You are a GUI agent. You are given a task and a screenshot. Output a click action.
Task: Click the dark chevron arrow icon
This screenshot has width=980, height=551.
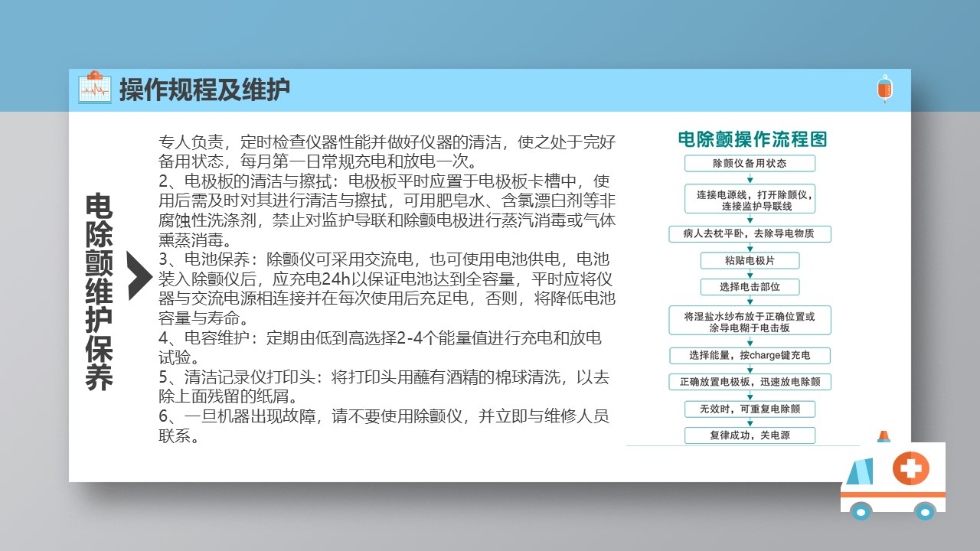(x=139, y=276)
